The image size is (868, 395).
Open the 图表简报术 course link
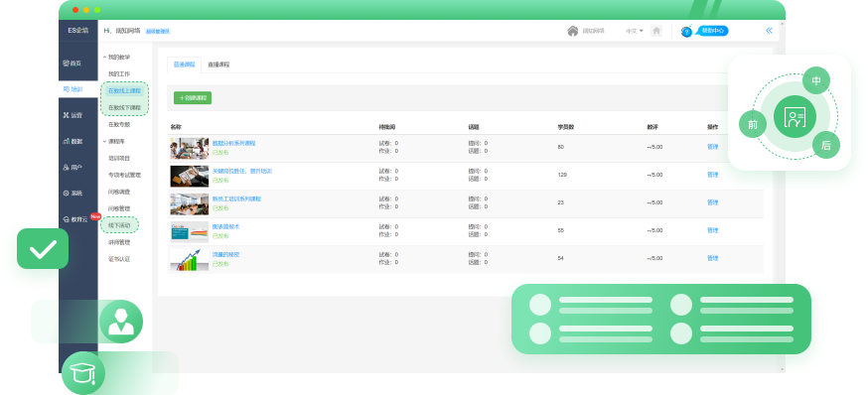pos(225,227)
